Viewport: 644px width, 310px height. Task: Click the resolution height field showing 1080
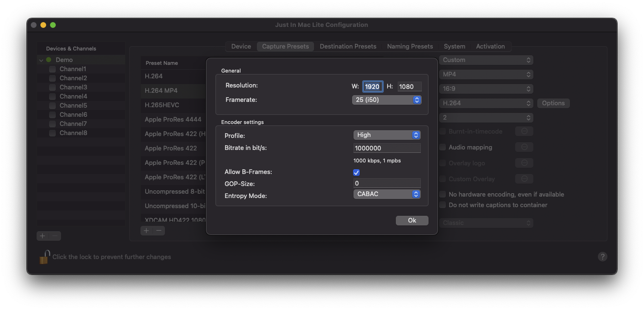(409, 87)
